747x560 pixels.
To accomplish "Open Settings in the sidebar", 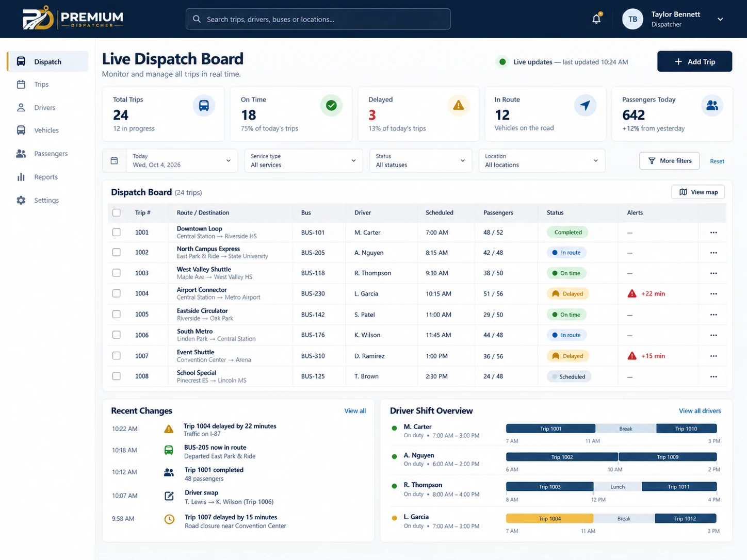I will 47,201.
